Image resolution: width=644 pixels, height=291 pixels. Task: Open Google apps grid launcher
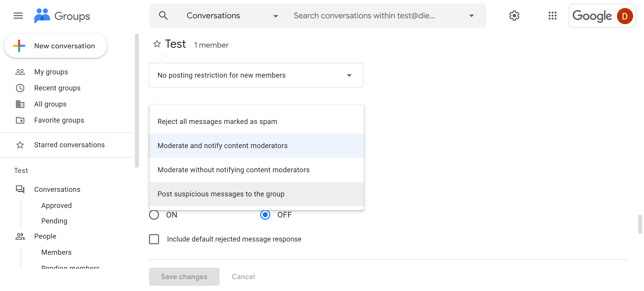click(x=552, y=16)
